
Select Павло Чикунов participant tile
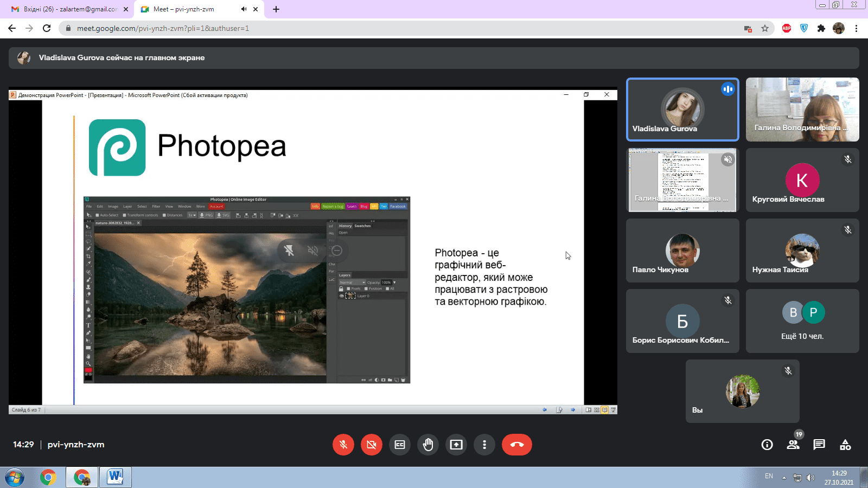(x=682, y=251)
